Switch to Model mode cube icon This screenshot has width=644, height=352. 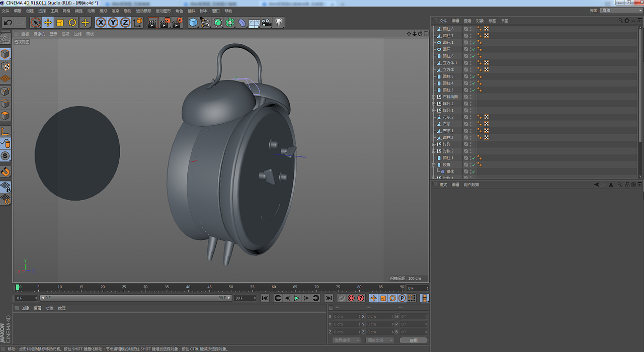[x=6, y=54]
